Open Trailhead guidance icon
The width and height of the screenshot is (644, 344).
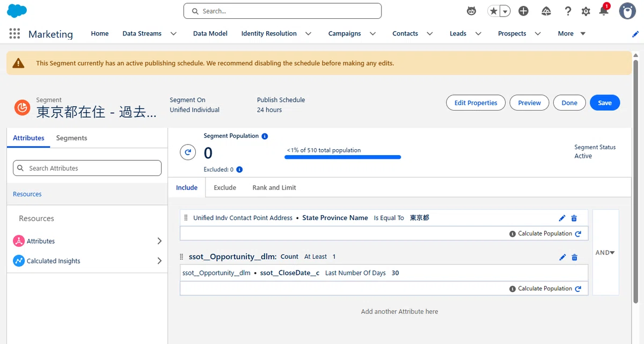(x=546, y=11)
